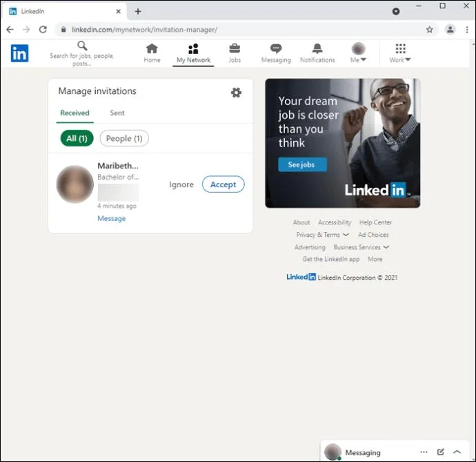Expand the Me profile menu
Viewport: 476px width, 462px height.
(358, 53)
